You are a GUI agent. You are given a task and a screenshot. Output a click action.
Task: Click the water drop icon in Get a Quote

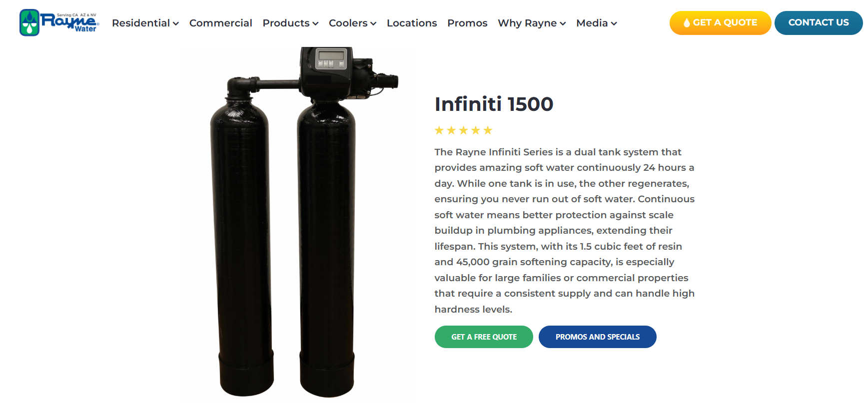(x=687, y=23)
